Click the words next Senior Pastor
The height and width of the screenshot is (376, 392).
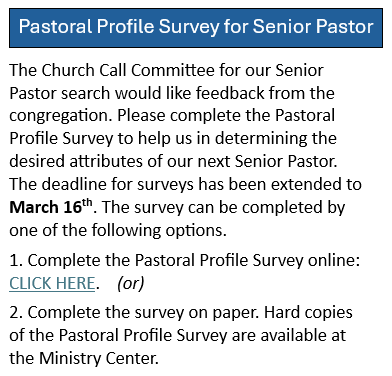(x=267, y=161)
